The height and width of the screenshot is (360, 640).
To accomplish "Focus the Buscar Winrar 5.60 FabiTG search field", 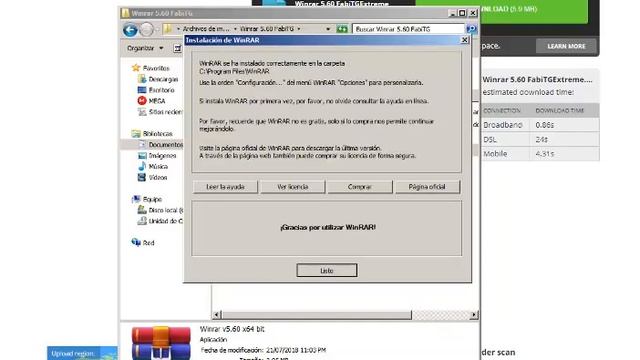I will click(x=408, y=29).
